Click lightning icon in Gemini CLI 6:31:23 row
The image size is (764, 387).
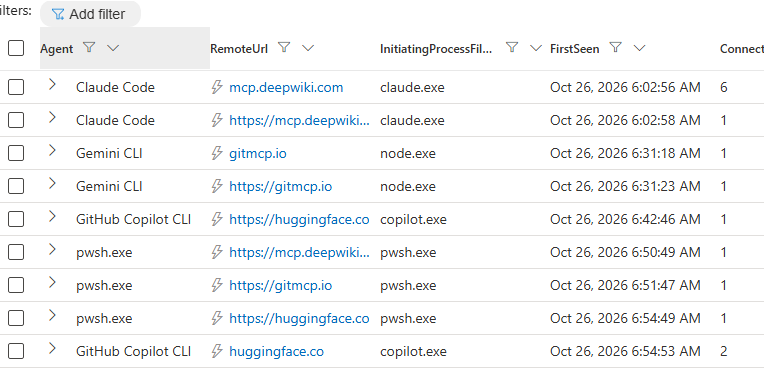[217, 186]
